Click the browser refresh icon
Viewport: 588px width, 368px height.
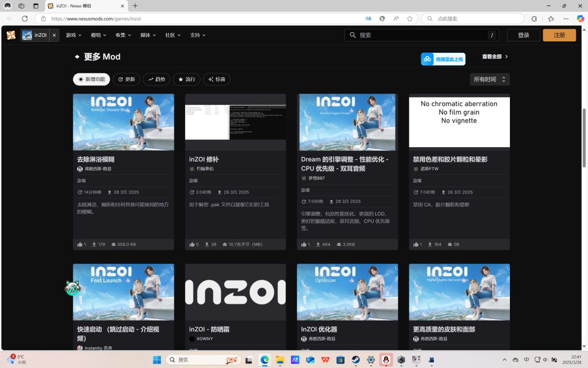(x=25, y=18)
